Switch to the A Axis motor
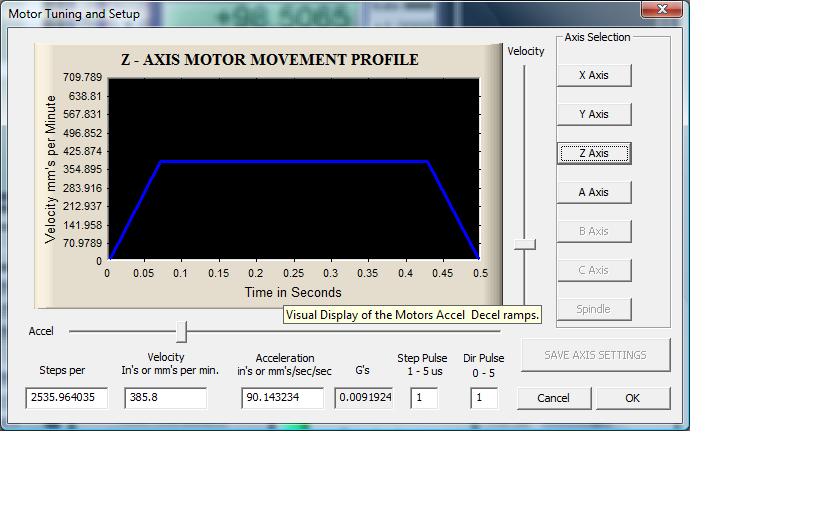This screenshot has height=525, width=840. (x=593, y=192)
